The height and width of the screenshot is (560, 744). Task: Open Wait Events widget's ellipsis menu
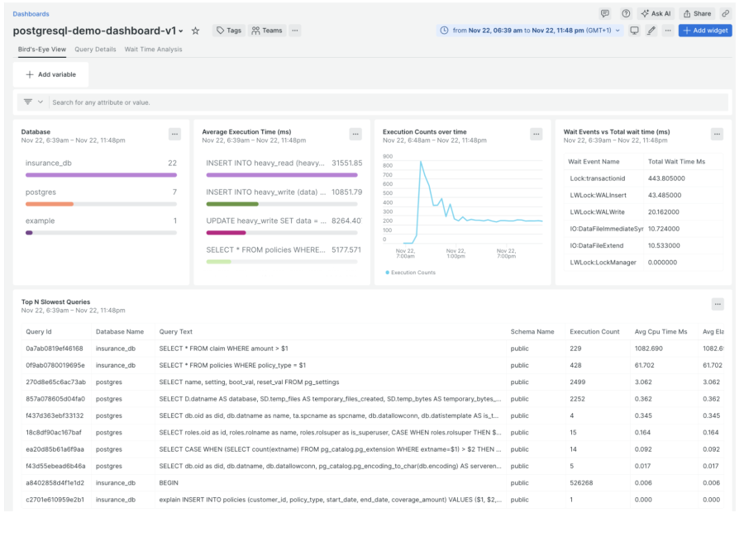pyautogui.click(x=717, y=134)
